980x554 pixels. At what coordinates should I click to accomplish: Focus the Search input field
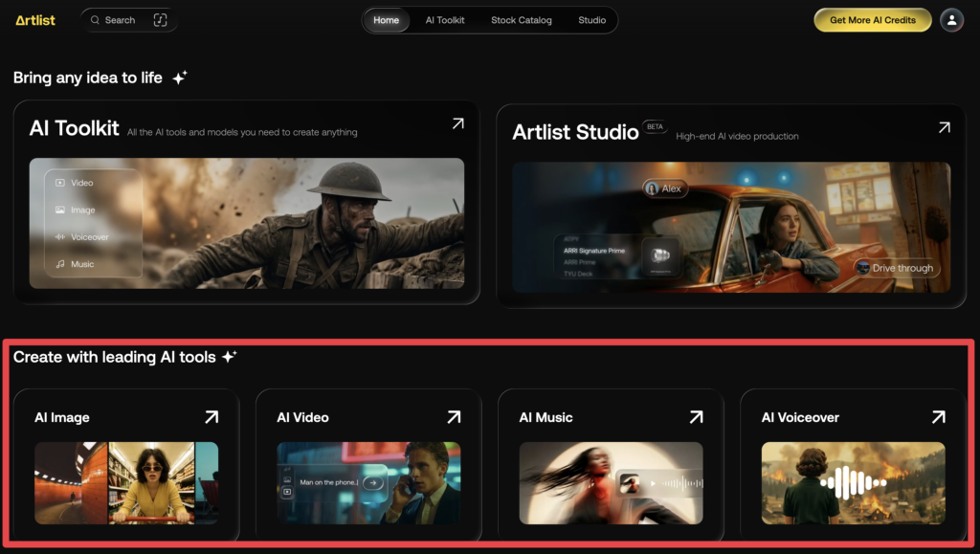(128, 20)
